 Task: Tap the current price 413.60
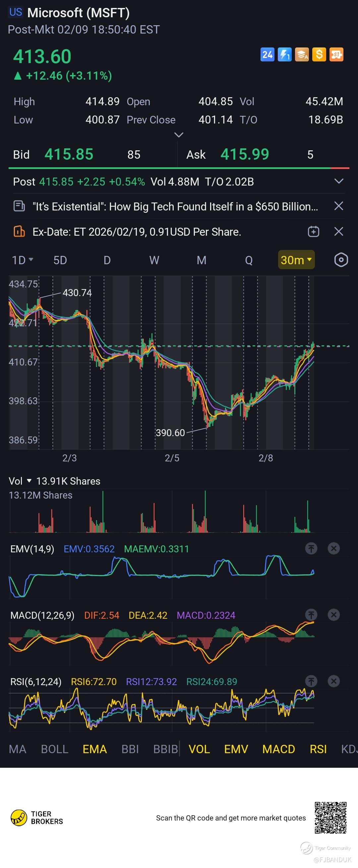click(42, 56)
